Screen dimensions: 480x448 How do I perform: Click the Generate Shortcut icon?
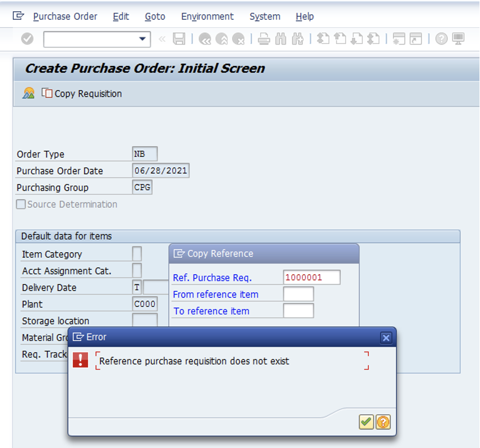click(x=416, y=39)
